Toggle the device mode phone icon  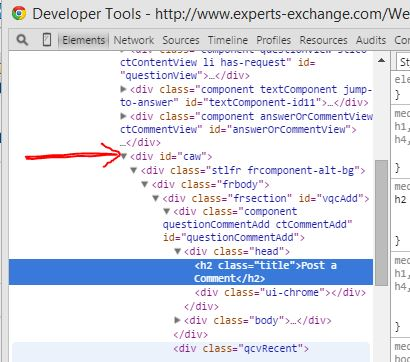pos(47,40)
